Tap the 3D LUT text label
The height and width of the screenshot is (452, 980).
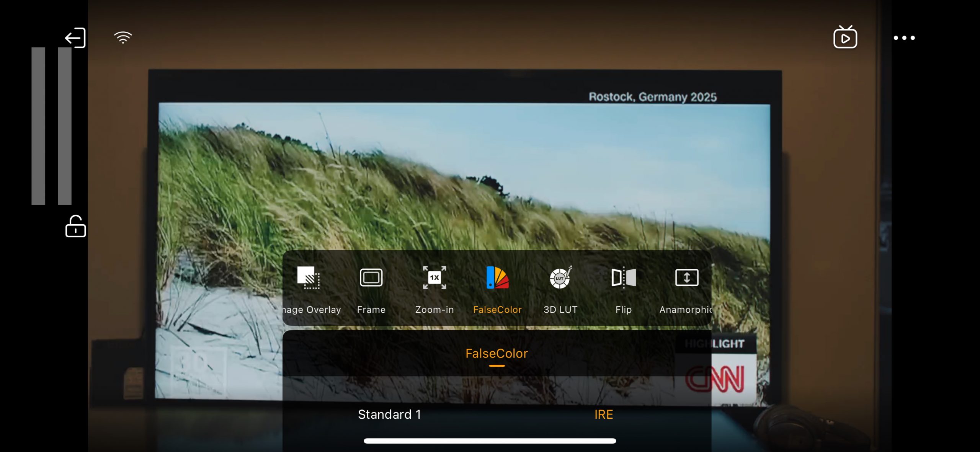coord(560,310)
